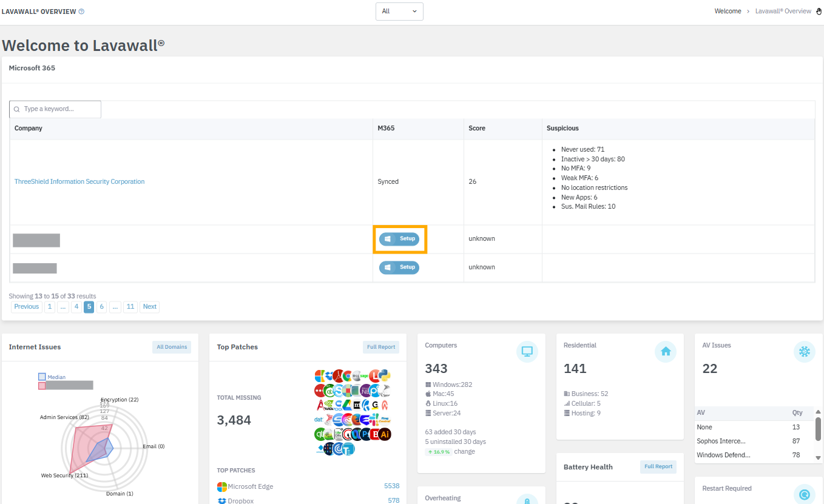This screenshot has width=824, height=504.
Task: Open the All filter dropdown at the top
Action: coord(399,11)
